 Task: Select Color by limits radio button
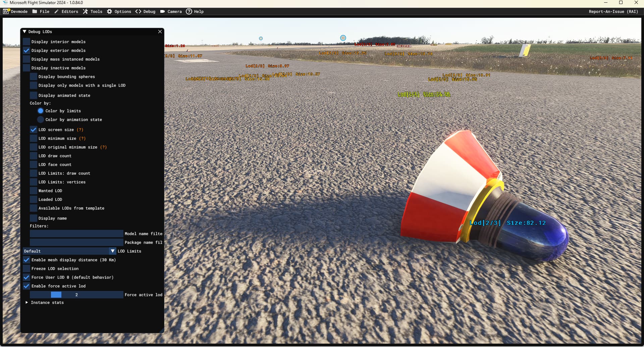pyautogui.click(x=41, y=111)
